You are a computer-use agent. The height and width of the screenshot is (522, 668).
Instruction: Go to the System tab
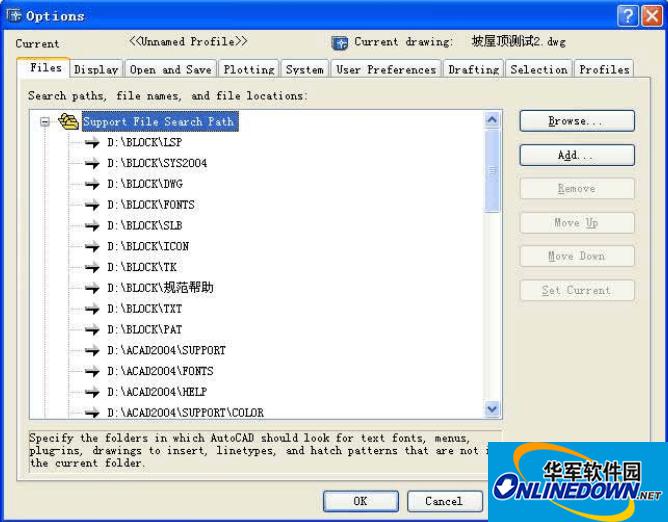pos(305,69)
